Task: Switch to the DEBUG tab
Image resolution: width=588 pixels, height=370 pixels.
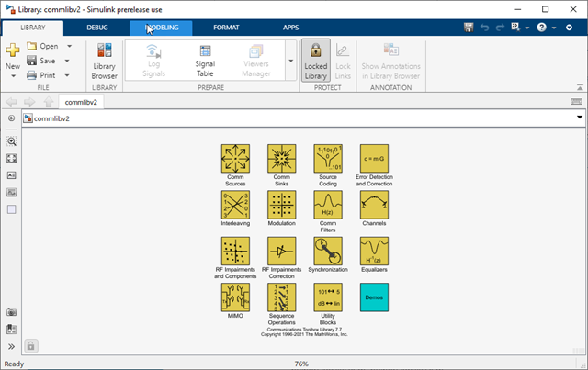Action: tap(97, 28)
